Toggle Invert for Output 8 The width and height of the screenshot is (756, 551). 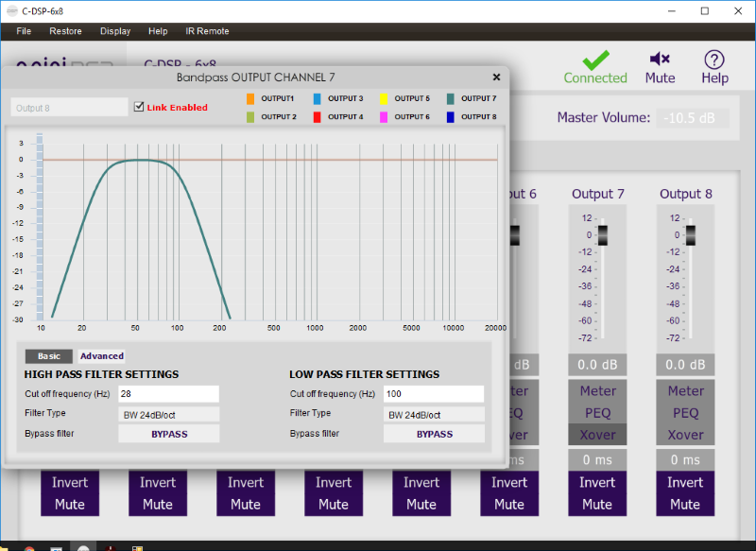[x=685, y=482]
